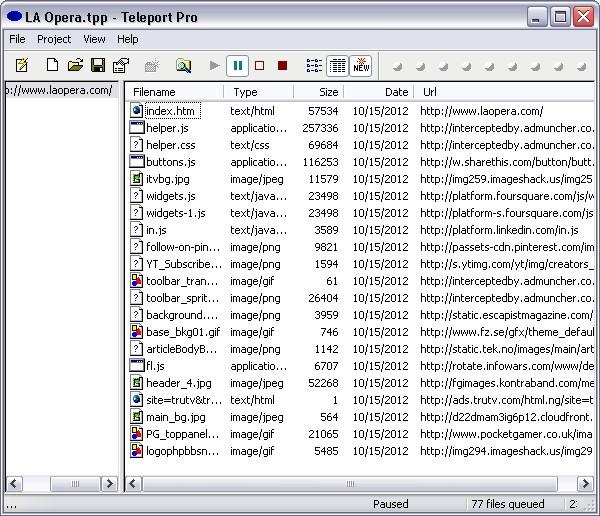The height and width of the screenshot is (516, 600).
Task: Create a new blank project file
Action: (53, 66)
